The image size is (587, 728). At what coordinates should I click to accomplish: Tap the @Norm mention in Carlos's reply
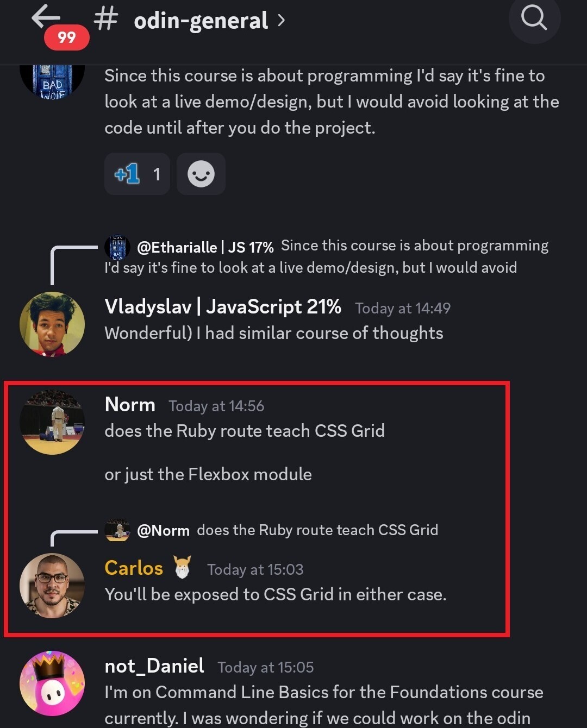coord(164,530)
